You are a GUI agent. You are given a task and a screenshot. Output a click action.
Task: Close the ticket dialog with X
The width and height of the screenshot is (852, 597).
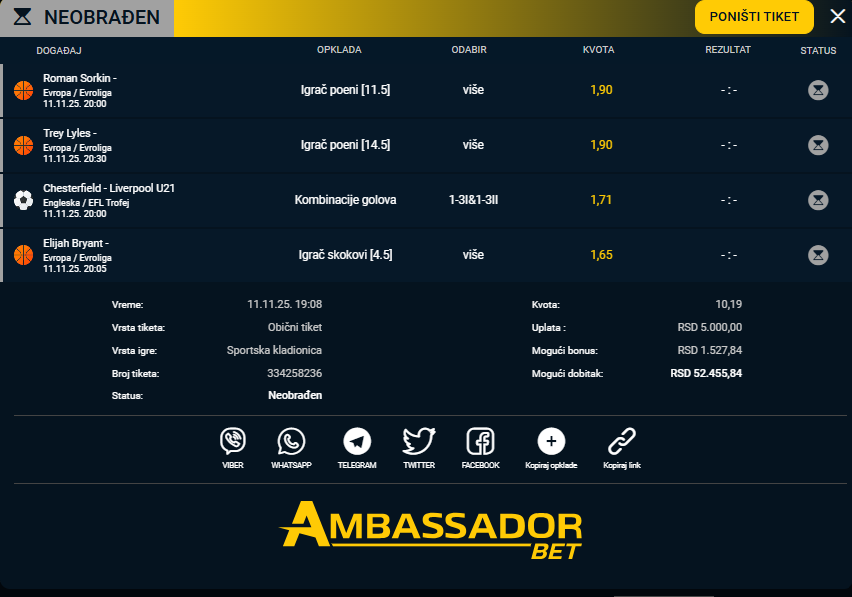[837, 17]
